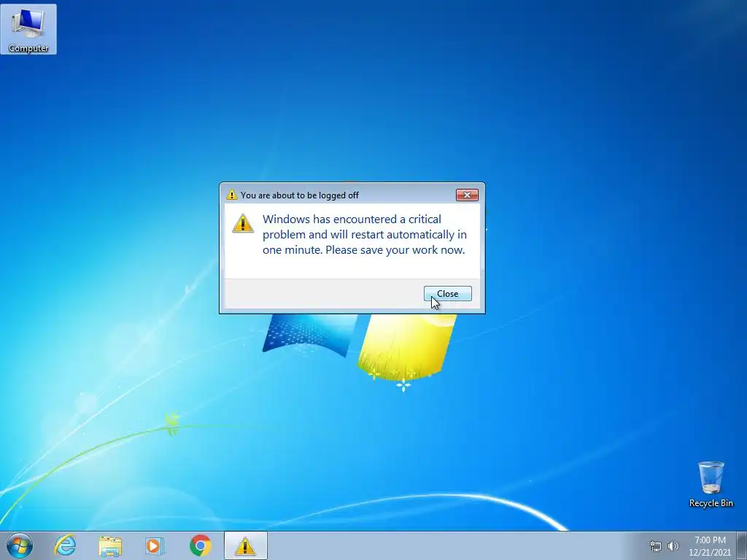Click the Show desktop strip at taskbar end
Viewport: 747px width, 560px height.
tap(742, 545)
